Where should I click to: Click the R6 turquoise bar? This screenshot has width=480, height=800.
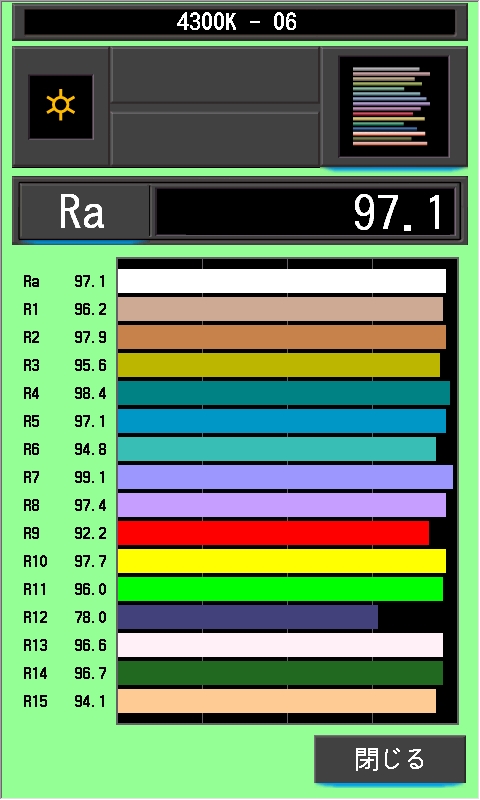click(277, 449)
